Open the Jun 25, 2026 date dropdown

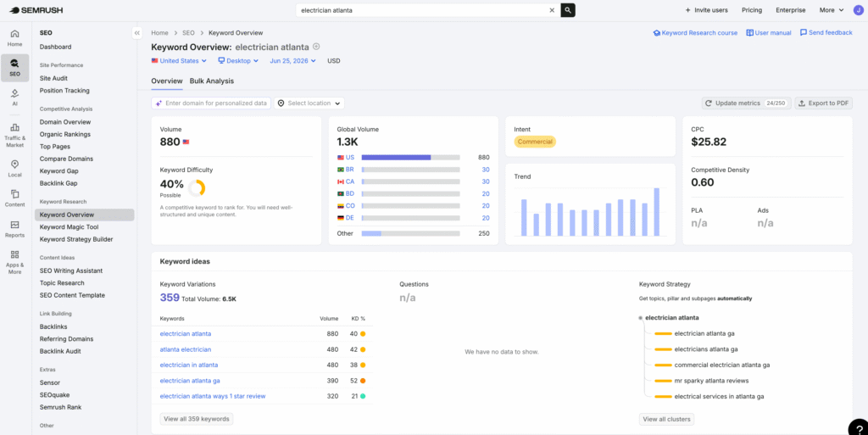click(292, 61)
